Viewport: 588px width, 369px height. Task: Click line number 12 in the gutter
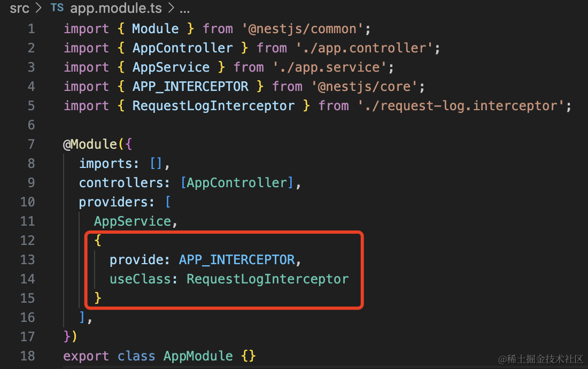(x=27, y=241)
